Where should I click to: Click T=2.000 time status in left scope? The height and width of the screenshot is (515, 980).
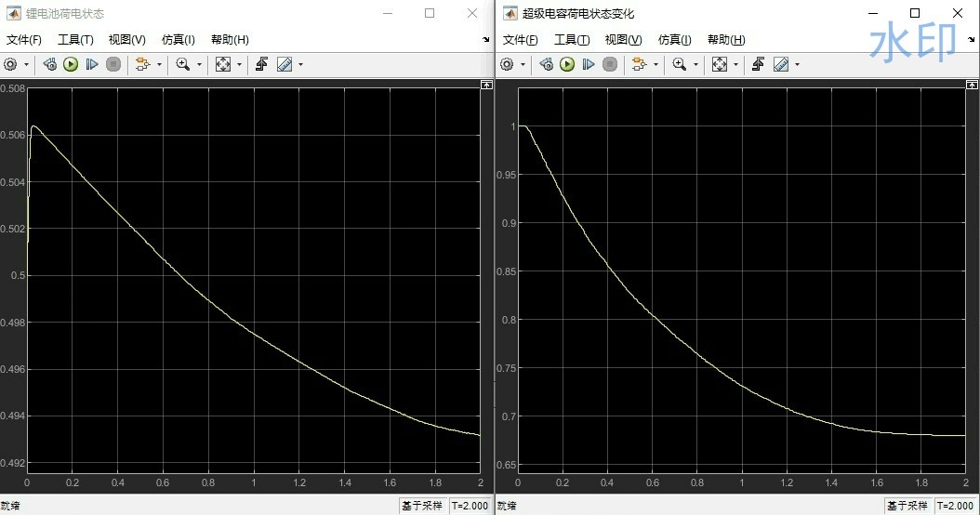(470, 506)
